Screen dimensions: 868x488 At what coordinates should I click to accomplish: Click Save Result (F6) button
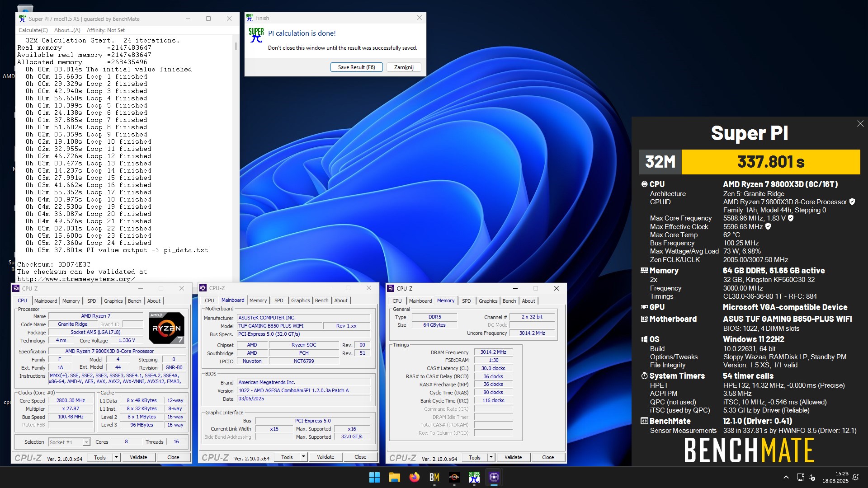tap(357, 67)
